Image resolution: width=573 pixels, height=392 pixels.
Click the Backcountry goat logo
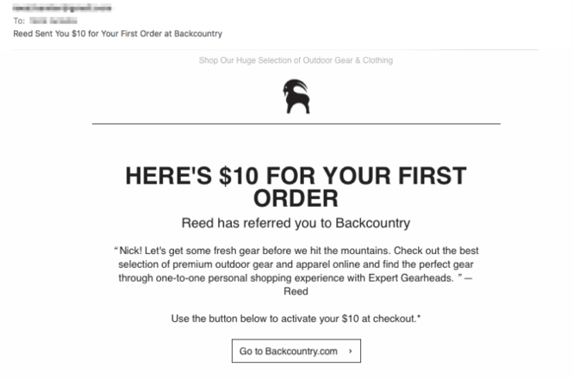pyautogui.click(x=296, y=96)
